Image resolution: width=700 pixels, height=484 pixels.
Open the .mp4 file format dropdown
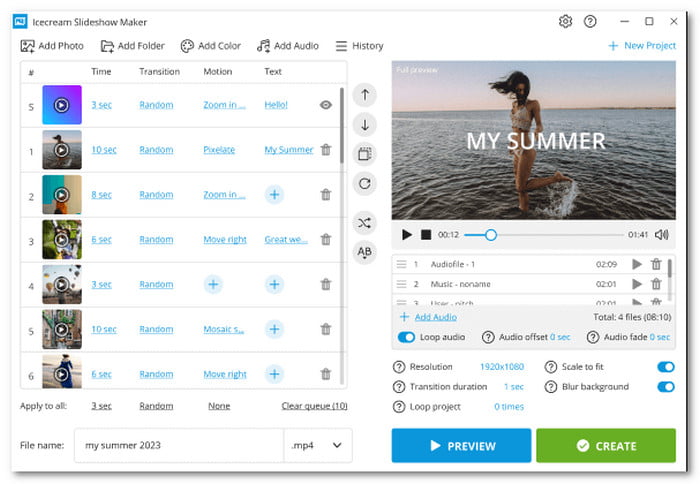[317, 445]
